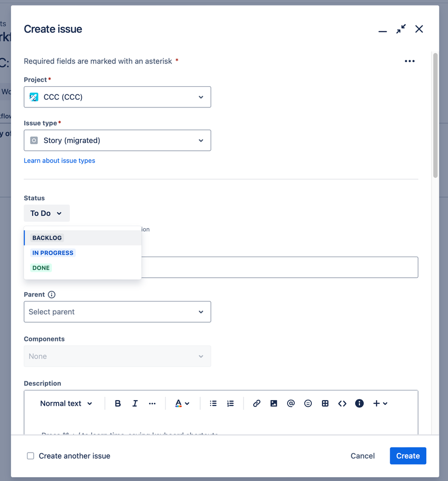Show Parent field info tooltip icon
448x481 pixels.
pyautogui.click(x=51, y=295)
